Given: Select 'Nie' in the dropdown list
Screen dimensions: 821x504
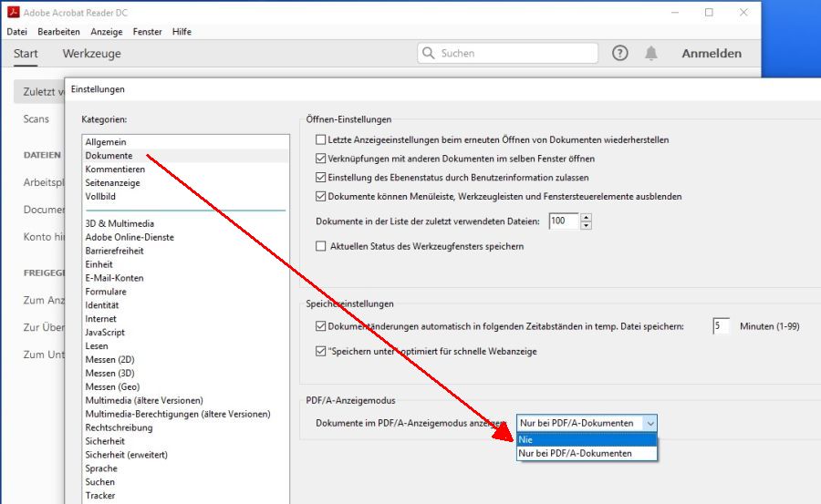Looking at the screenshot, I should pyautogui.click(x=587, y=439).
